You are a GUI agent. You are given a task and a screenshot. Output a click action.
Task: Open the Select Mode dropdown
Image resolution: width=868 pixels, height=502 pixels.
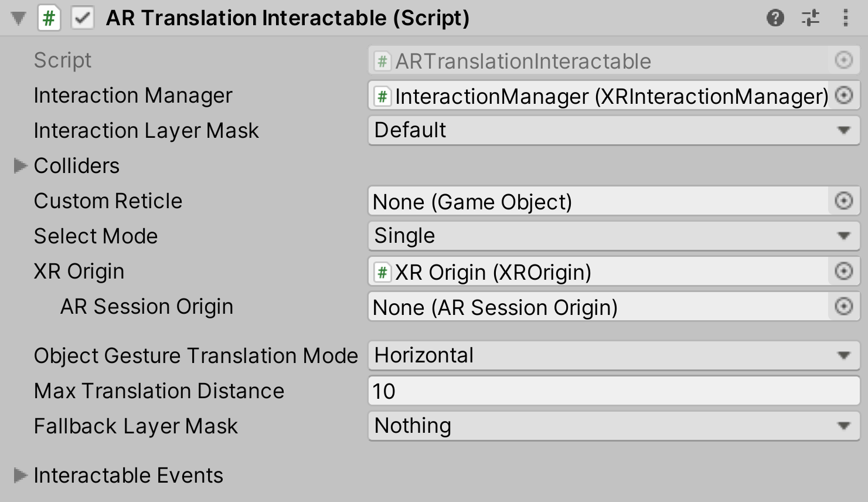pyautogui.click(x=612, y=236)
